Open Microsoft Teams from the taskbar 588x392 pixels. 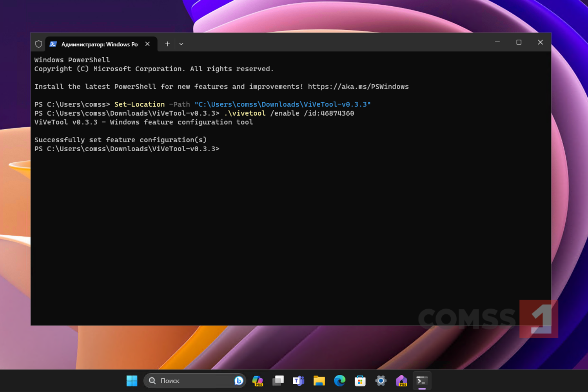[x=299, y=381]
